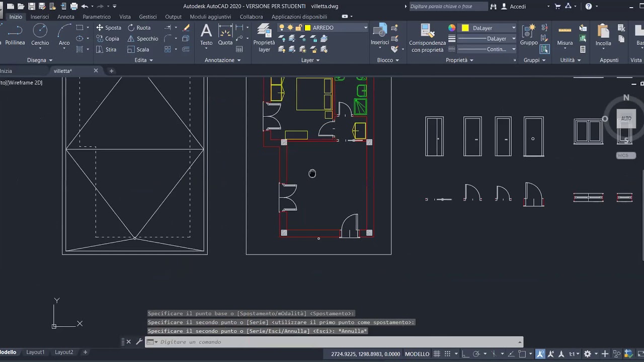Expand the Disegna panel
Image resolution: width=644 pixels, height=362 pixels.
coord(40,60)
